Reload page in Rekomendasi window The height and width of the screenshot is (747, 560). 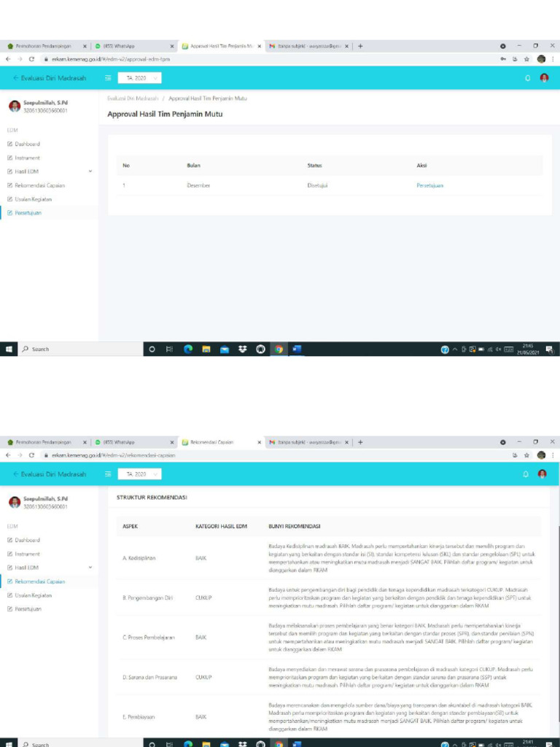pos(31,455)
